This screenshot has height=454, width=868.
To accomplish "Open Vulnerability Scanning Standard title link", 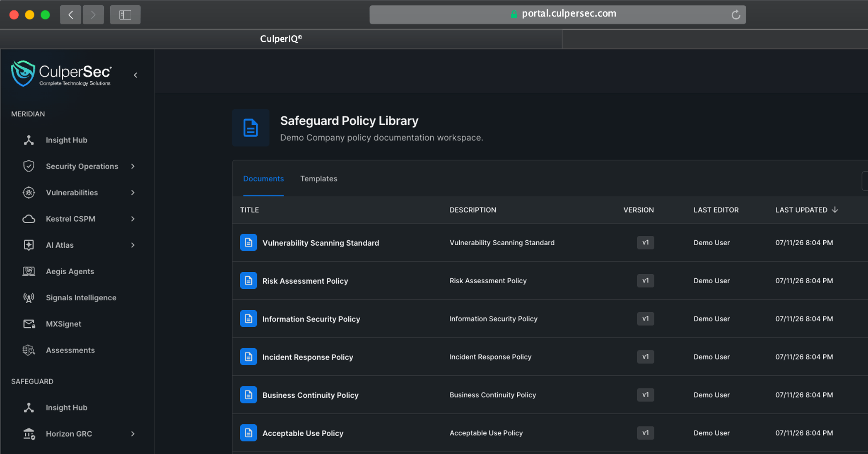I will (321, 243).
